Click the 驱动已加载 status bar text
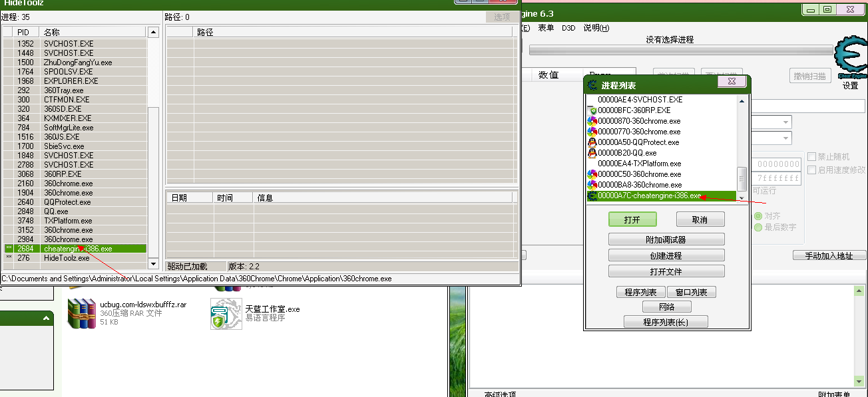Image resolution: width=868 pixels, height=397 pixels. [x=188, y=266]
